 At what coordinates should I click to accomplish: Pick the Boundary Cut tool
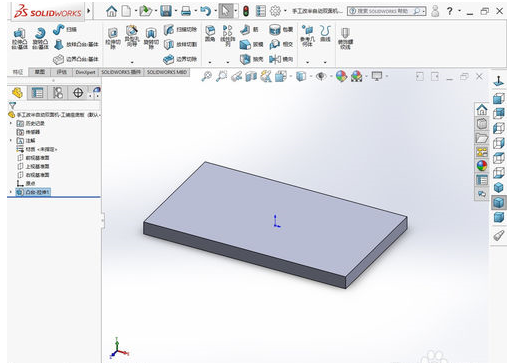tap(180, 59)
